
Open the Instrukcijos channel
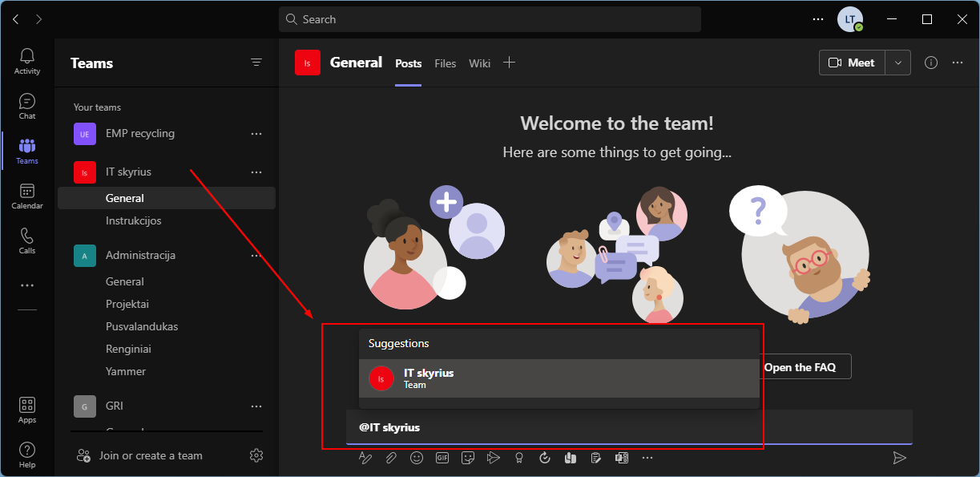pyautogui.click(x=134, y=220)
